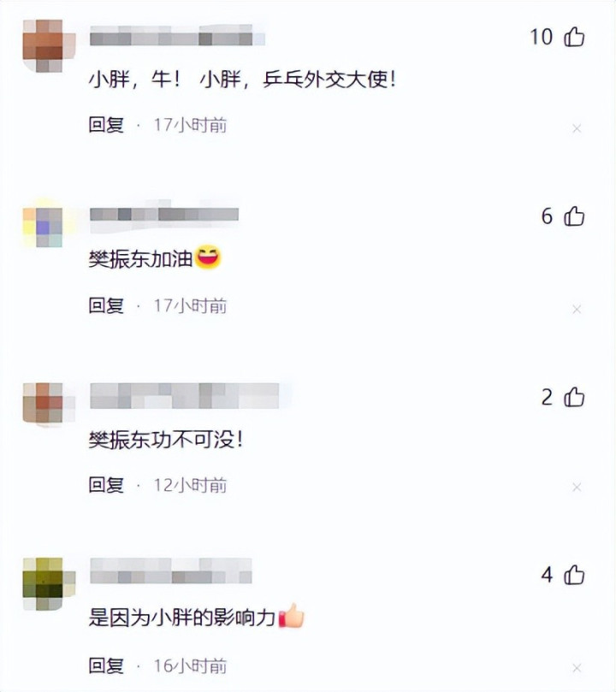Reply to the 樊振东功不可没 comment
Screen dimensions: 616x692
coord(106,485)
